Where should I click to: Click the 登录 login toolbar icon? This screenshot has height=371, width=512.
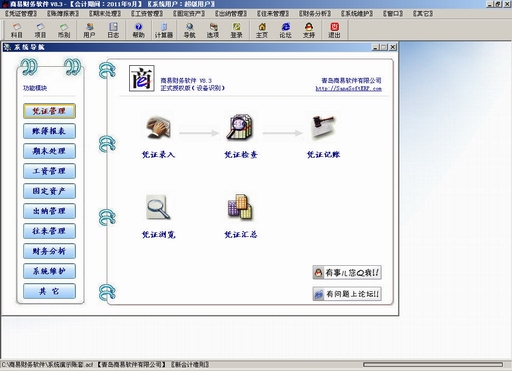(x=237, y=30)
